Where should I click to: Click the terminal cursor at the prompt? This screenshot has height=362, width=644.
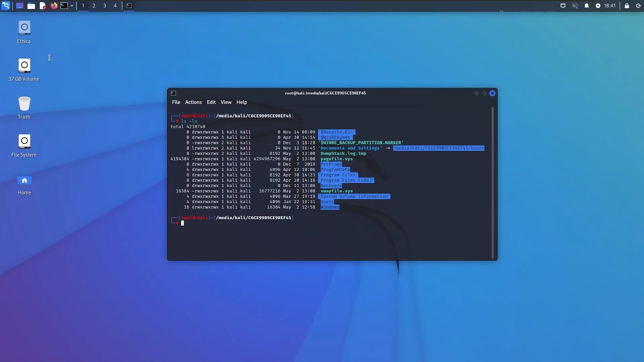point(183,223)
